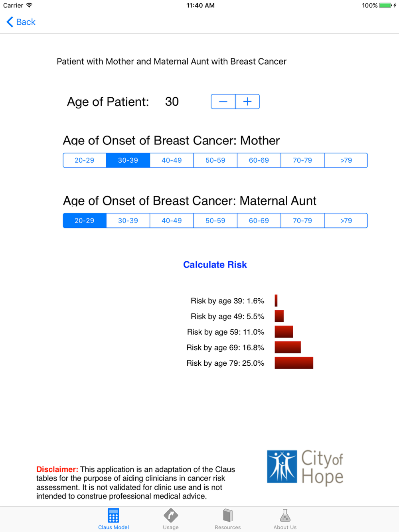Select 40-49 for Mother onset age
Screen dimensions: 399x532
tap(172, 160)
